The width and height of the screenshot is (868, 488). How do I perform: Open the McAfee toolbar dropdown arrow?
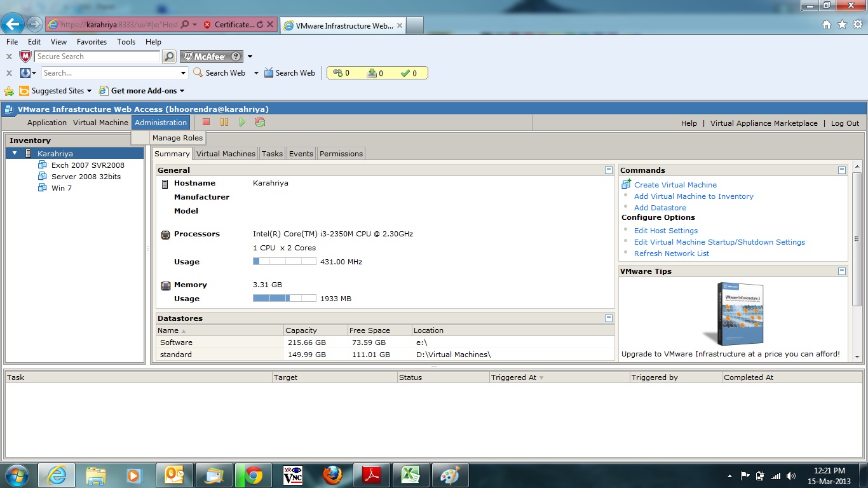(x=250, y=57)
